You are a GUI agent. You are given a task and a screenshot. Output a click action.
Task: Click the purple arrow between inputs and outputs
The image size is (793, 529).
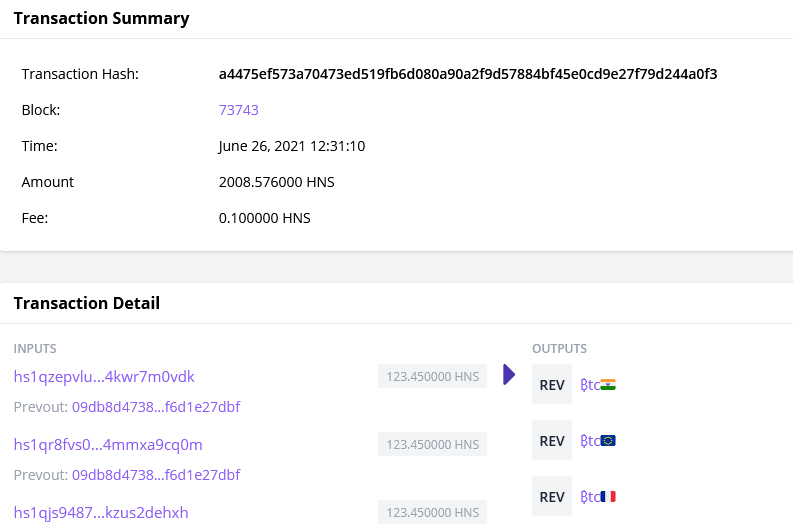point(508,375)
